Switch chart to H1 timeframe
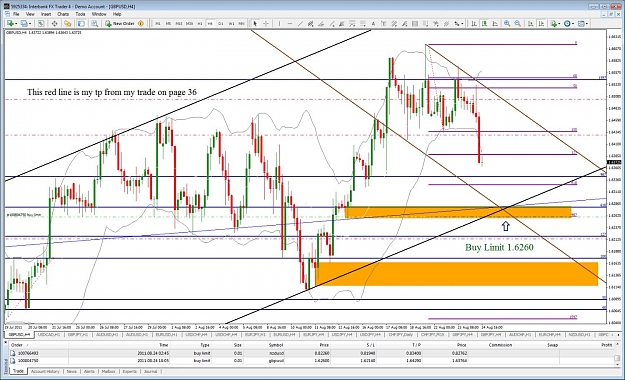Viewport: 625px width, 380px height. point(200,24)
